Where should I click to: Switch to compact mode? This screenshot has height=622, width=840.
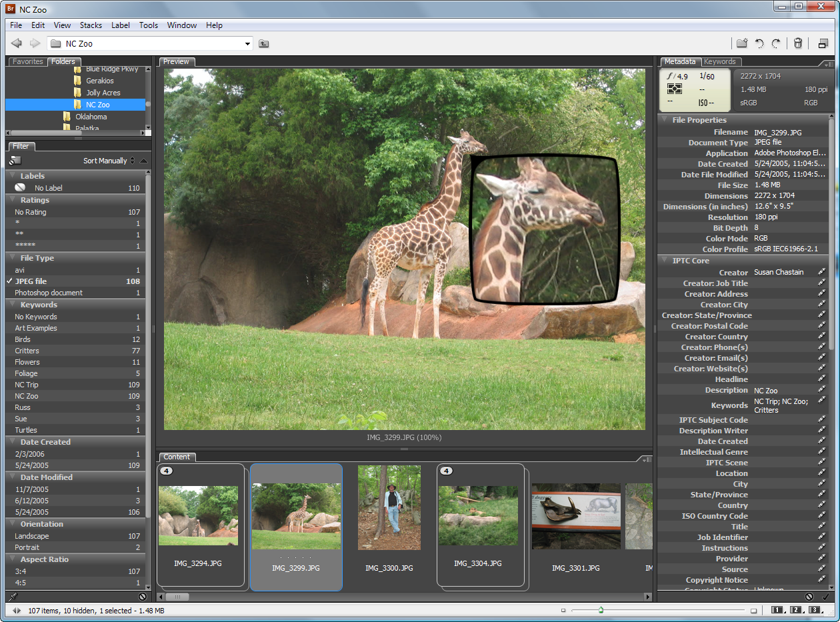(x=823, y=44)
